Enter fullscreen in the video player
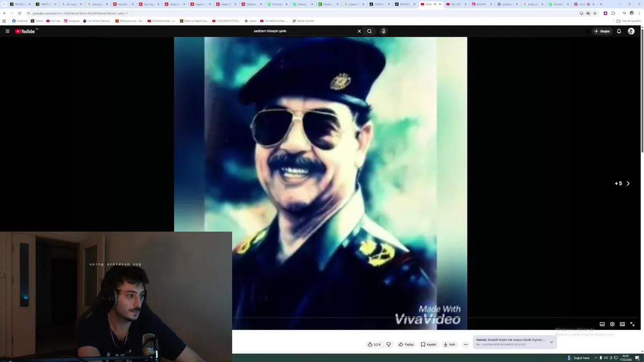The height and width of the screenshot is (362, 644). pyautogui.click(x=632, y=324)
